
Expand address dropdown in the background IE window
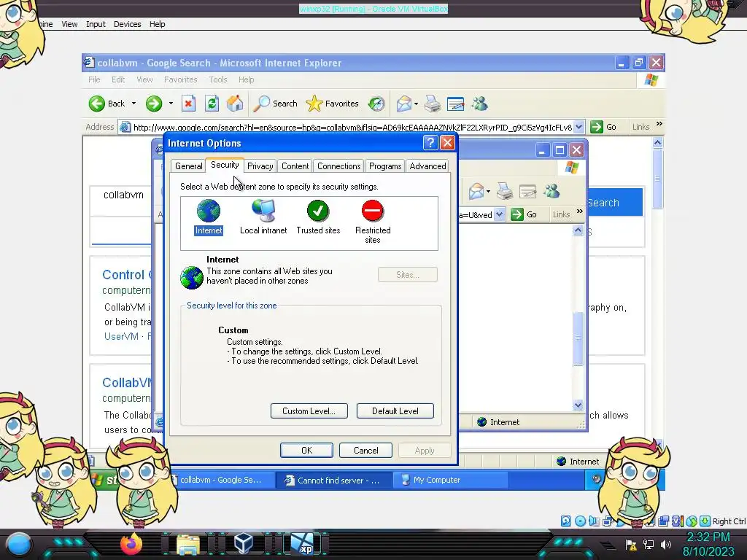coord(499,214)
